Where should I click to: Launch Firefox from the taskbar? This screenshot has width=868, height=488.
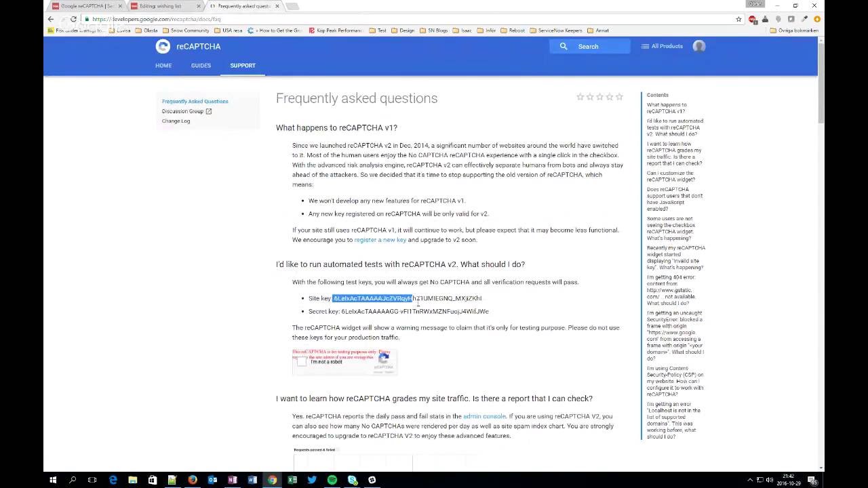(193, 480)
